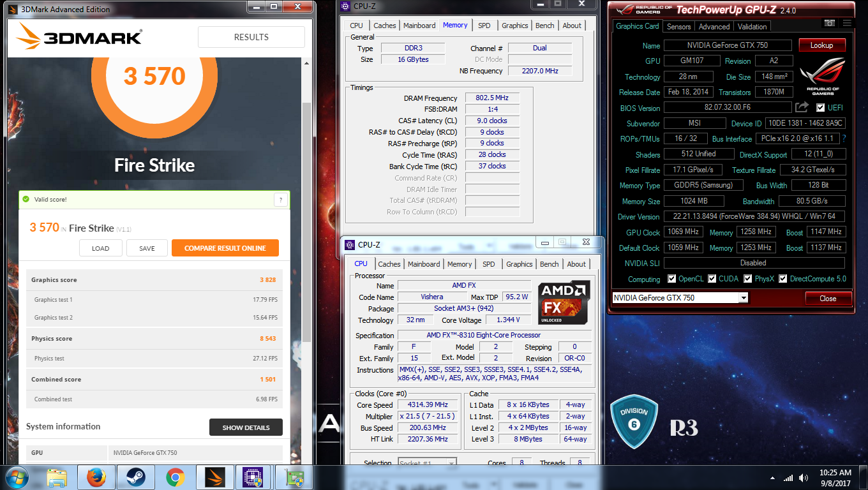
Task: Click the NB Frequency value 2207.0 MHz
Action: 540,71
